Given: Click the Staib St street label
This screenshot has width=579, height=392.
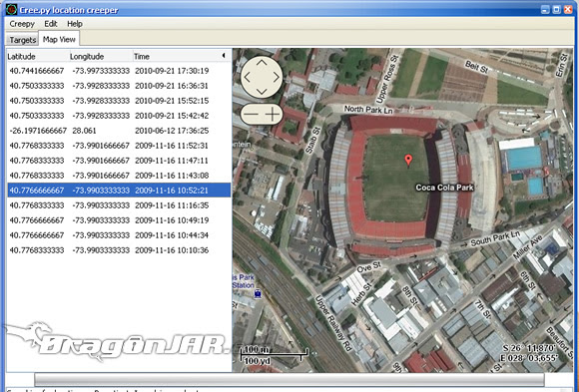Looking at the screenshot, I should click(312, 140).
